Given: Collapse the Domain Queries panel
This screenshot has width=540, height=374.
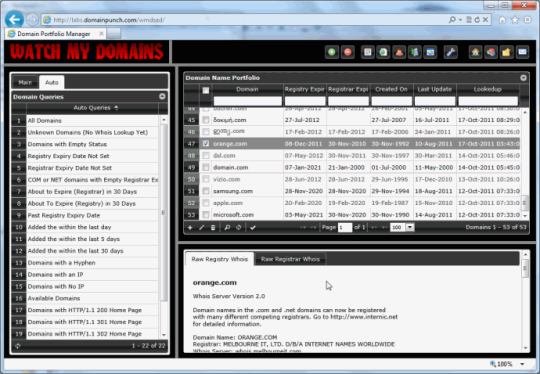Looking at the screenshot, I should (162, 96).
